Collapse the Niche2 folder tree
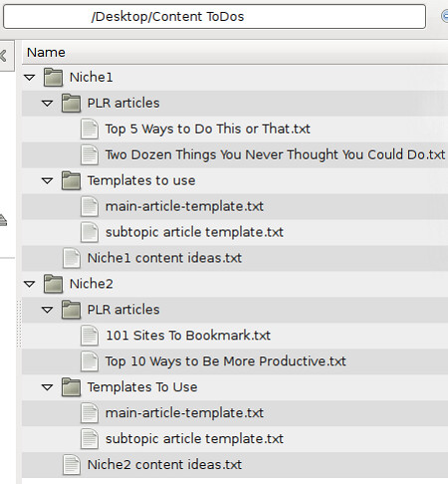Image resolution: width=448 pixels, height=484 pixels. (x=30, y=284)
